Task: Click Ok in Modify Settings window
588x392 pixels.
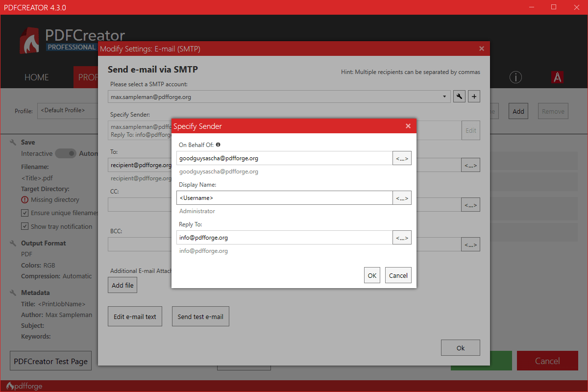Action: point(461,348)
